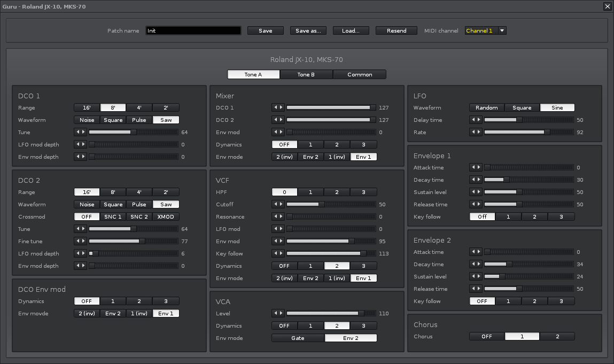This screenshot has width=614, height=364.
Task: Open the Load... patch dialog
Action: (351, 30)
